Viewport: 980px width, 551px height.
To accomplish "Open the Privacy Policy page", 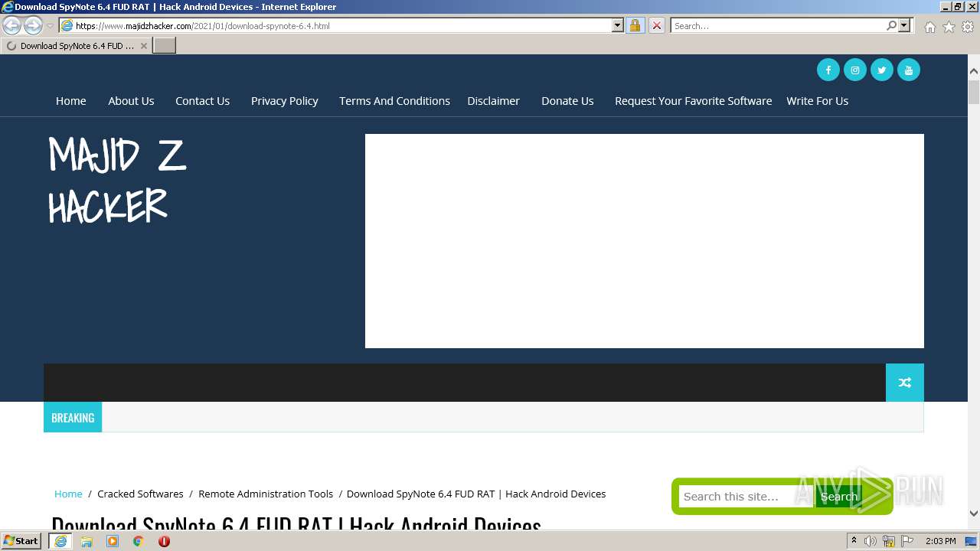I will click(284, 101).
